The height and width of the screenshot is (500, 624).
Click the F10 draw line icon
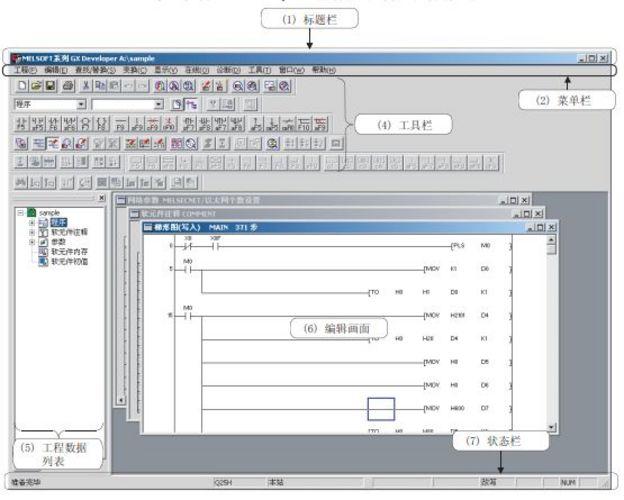click(x=304, y=124)
